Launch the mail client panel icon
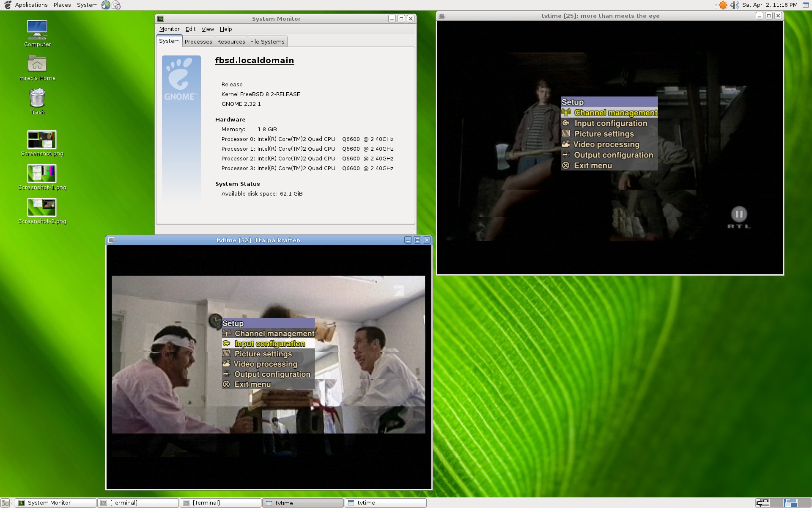This screenshot has width=812, height=508. 116,5
